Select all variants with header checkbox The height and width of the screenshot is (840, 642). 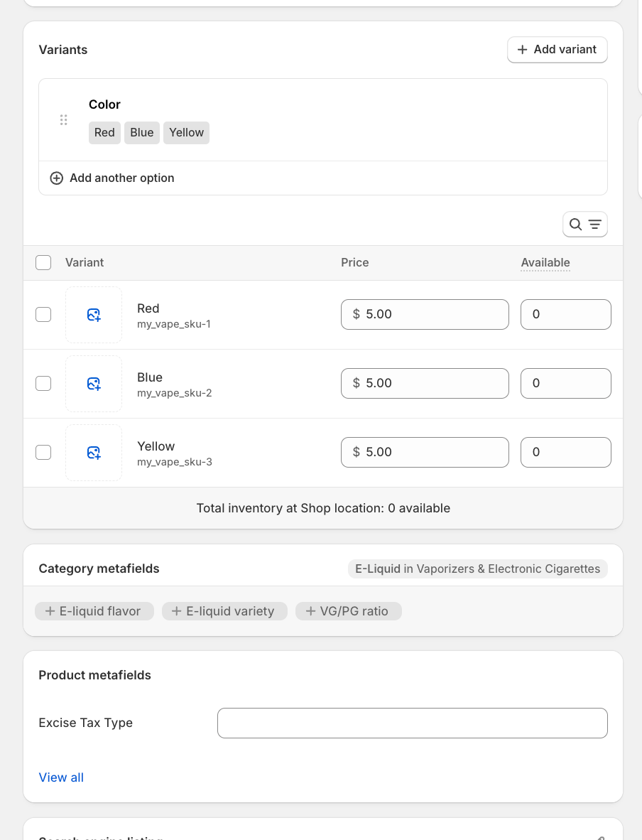coord(43,263)
